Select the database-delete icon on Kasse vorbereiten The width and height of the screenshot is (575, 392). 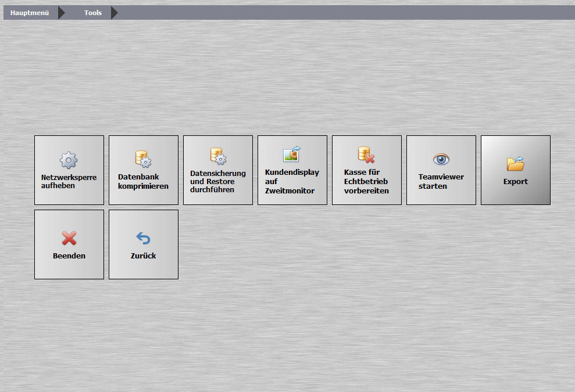pos(366,154)
